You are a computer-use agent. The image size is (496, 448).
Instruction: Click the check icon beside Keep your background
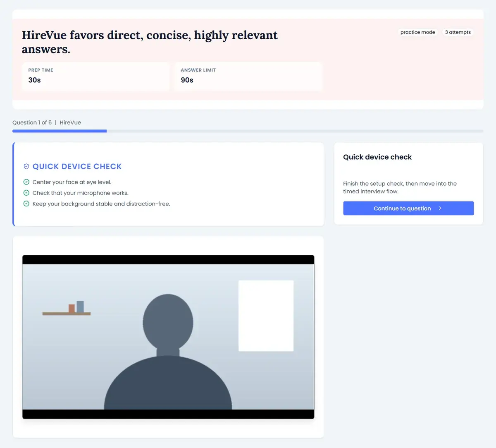pos(26,204)
